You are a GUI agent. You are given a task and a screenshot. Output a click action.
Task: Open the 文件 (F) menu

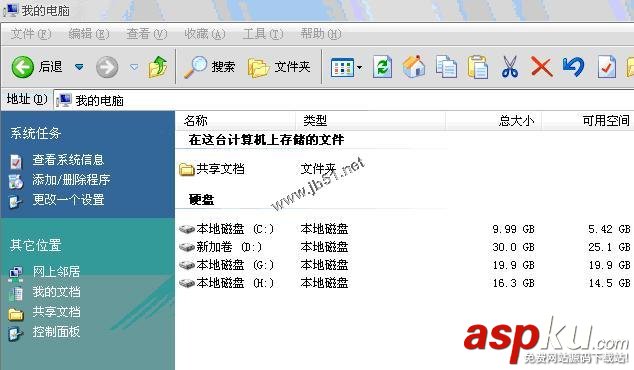coord(31,34)
